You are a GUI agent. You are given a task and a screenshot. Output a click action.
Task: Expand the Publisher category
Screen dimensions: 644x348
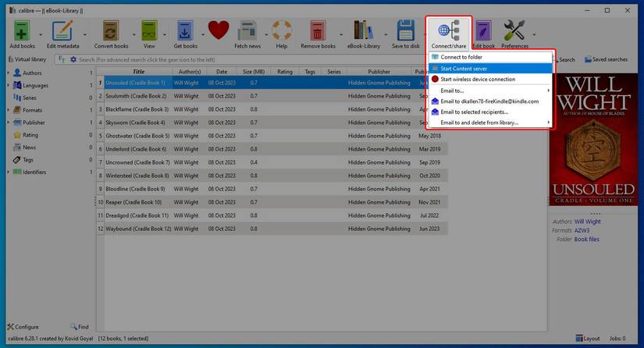click(x=9, y=123)
